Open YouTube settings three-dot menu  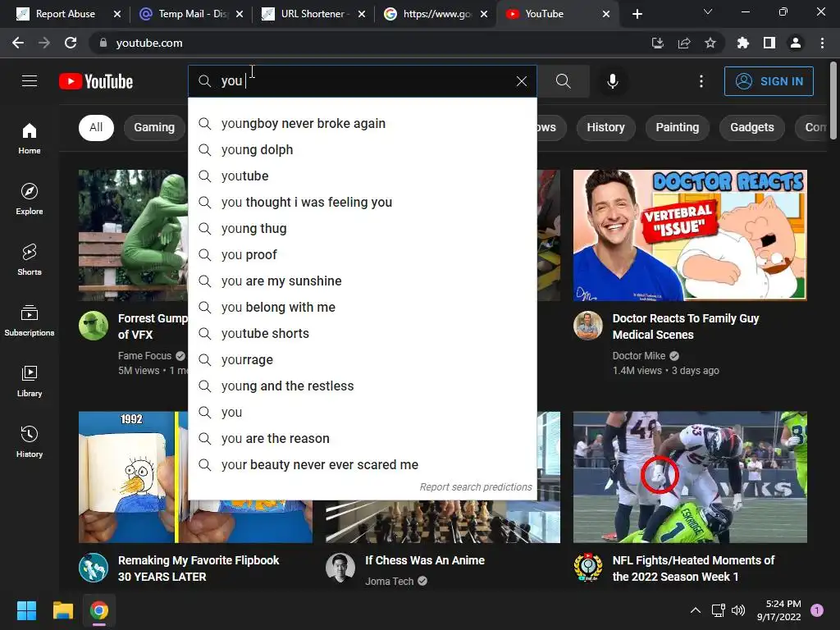[701, 81]
